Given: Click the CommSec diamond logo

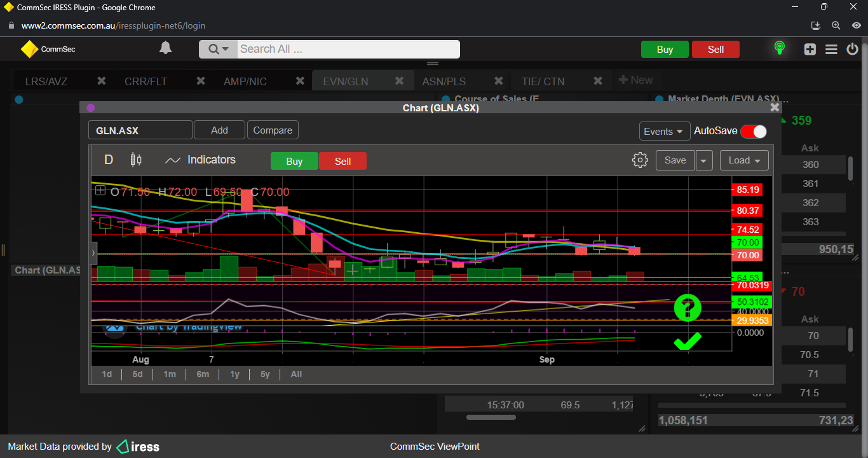Looking at the screenshot, I should coord(29,49).
